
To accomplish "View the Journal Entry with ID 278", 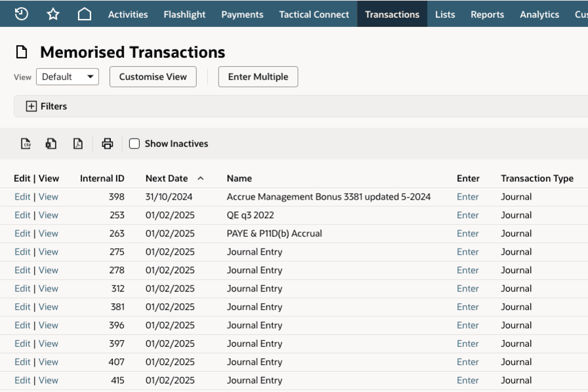I will [x=49, y=271].
